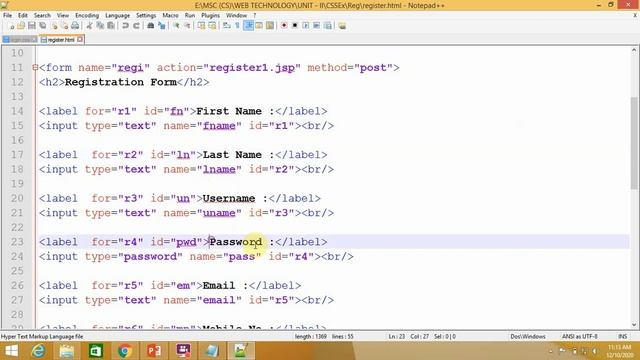Start macro recording with red dot icon
Screen dimensions: 640x360
(284, 26)
